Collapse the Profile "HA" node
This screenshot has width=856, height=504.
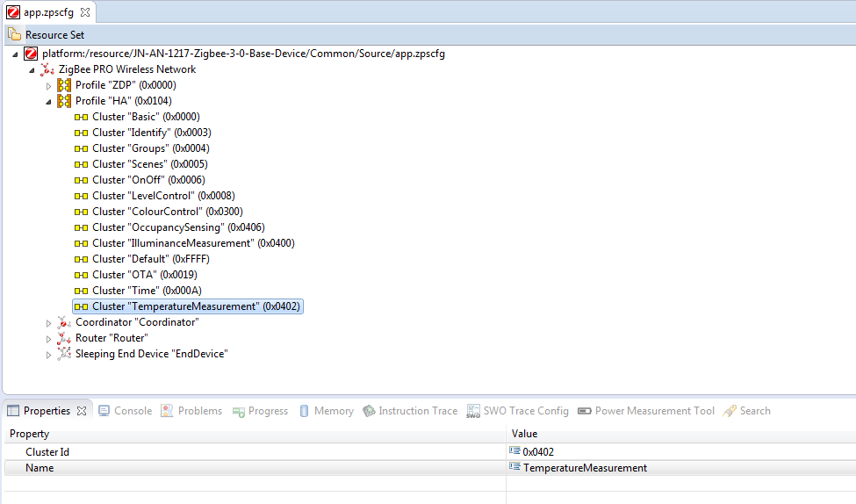[48, 102]
